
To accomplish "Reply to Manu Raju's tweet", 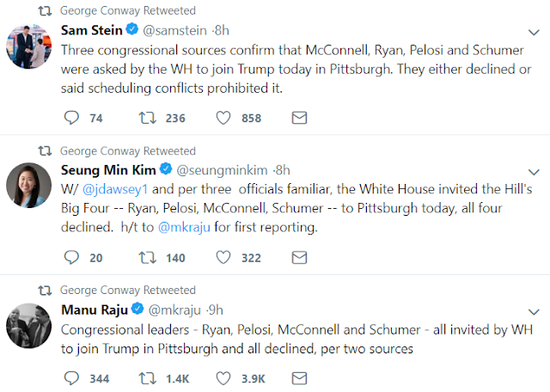I will tap(72, 377).
